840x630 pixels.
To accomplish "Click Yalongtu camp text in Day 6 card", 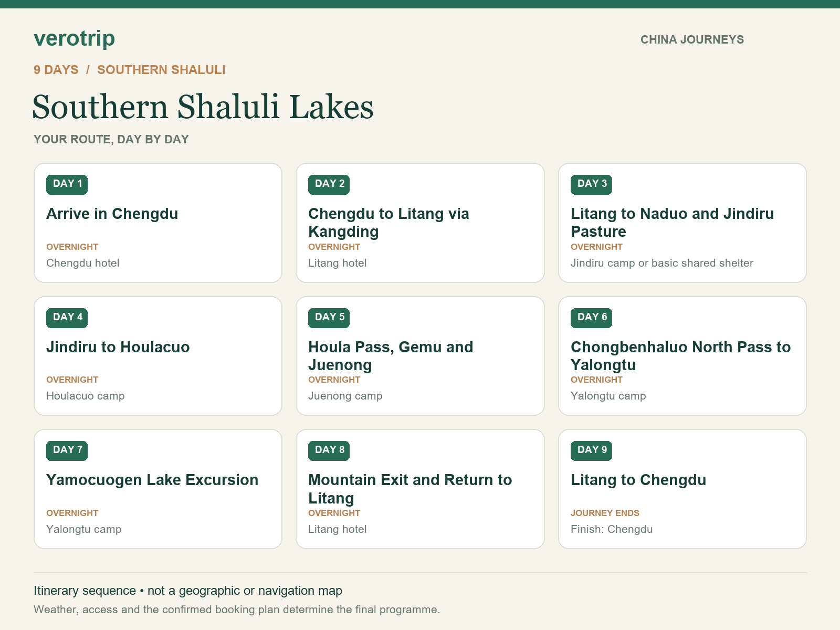I will [x=608, y=396].
